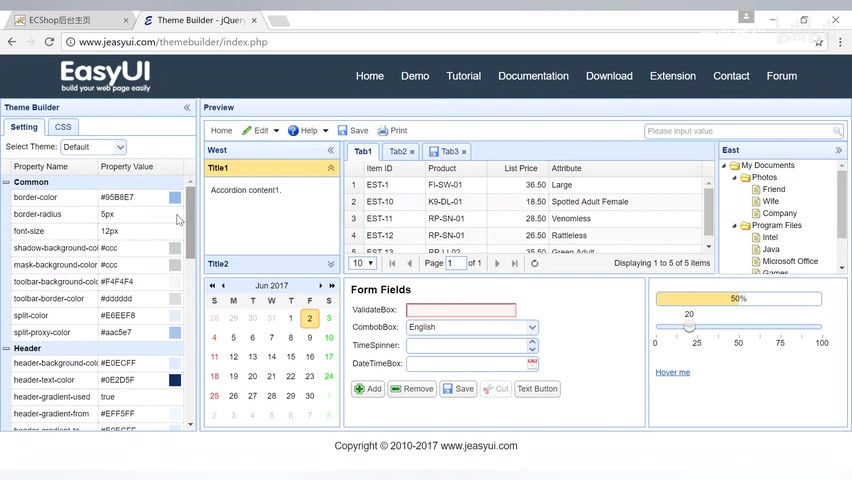The height and width of the screenshot is (480, 852).
Task: Collapse the East panel
Action: tap(838, 150)
